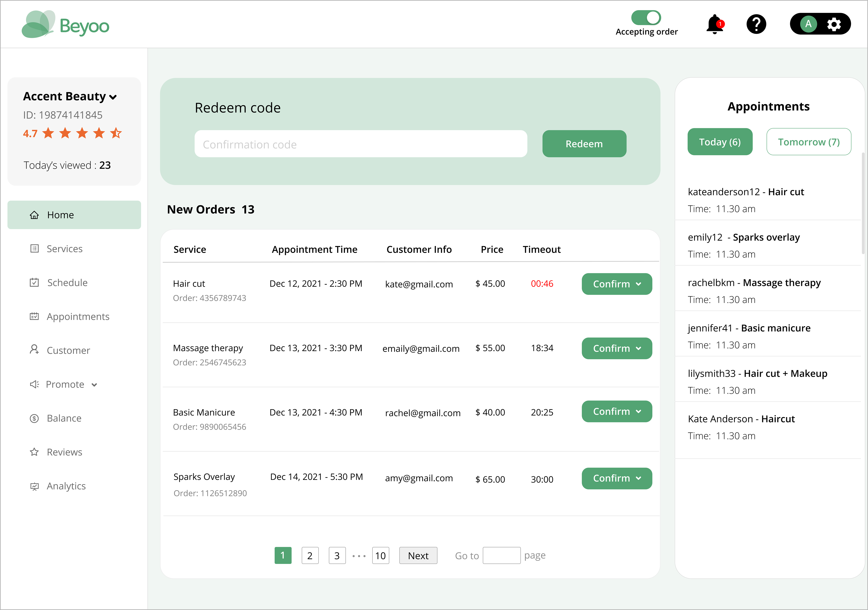
Task: Go to page 3 of orders
Action: click(x=337, y=556)
